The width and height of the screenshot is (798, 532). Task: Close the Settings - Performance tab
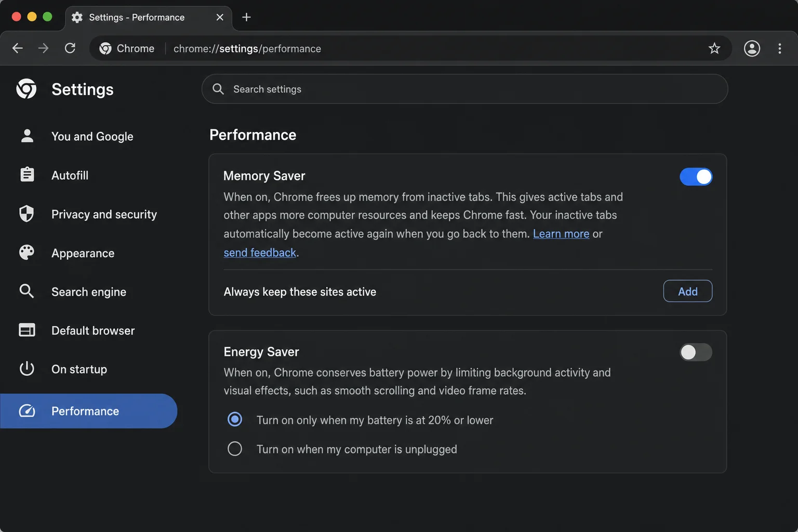click(220, 17)
